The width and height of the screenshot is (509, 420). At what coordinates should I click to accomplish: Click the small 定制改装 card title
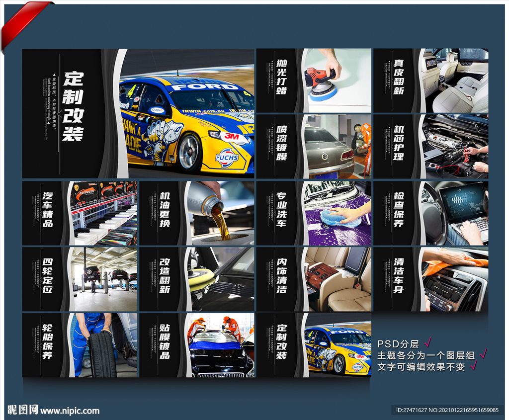[281, 342]
